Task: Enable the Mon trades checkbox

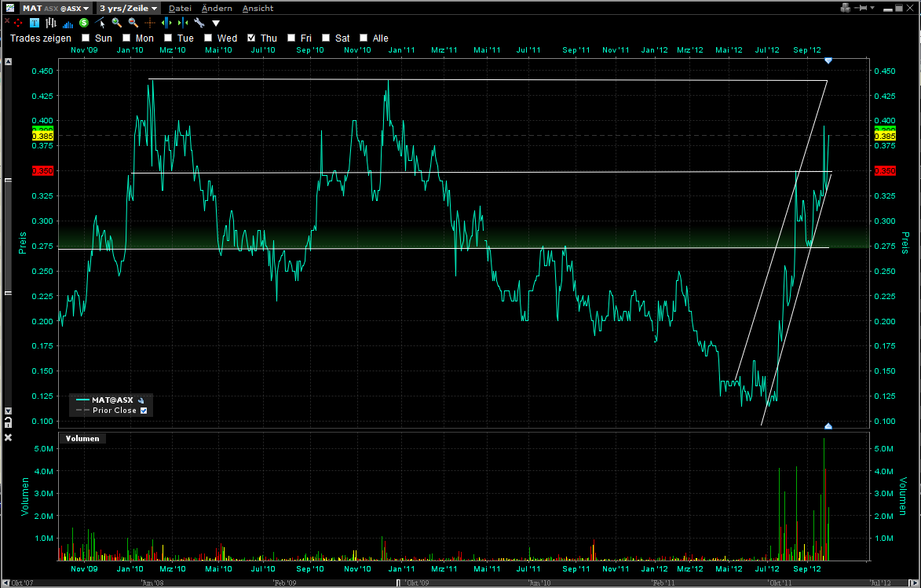Action: (126, 38)
